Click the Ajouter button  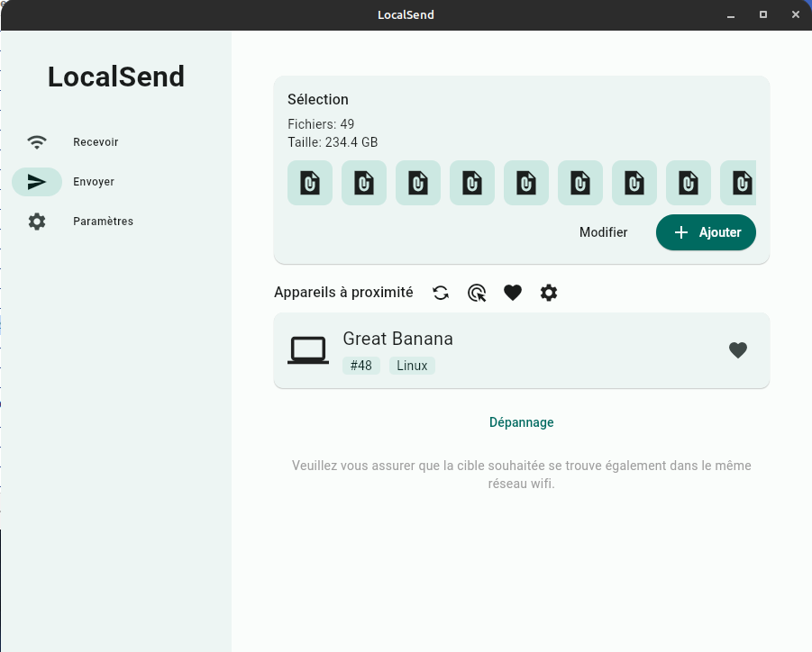(x=706, y=232)
